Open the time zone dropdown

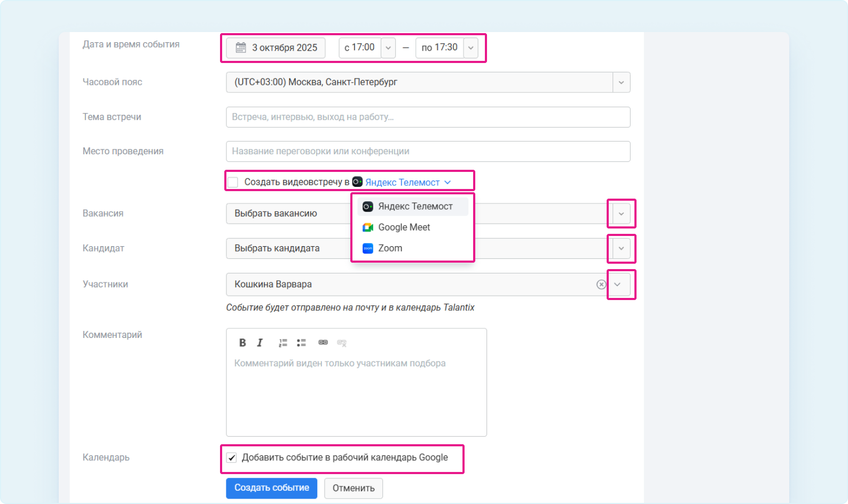click(x=621, y=83)
